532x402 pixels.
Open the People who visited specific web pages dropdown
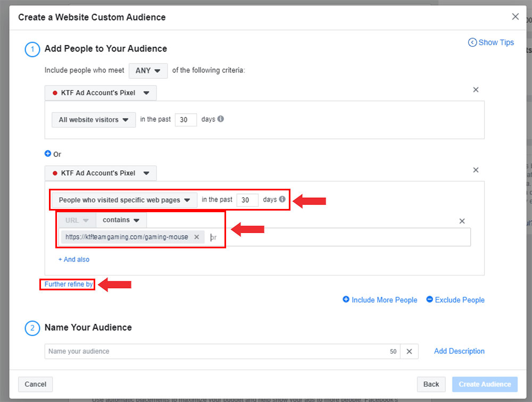click(124, 200)
